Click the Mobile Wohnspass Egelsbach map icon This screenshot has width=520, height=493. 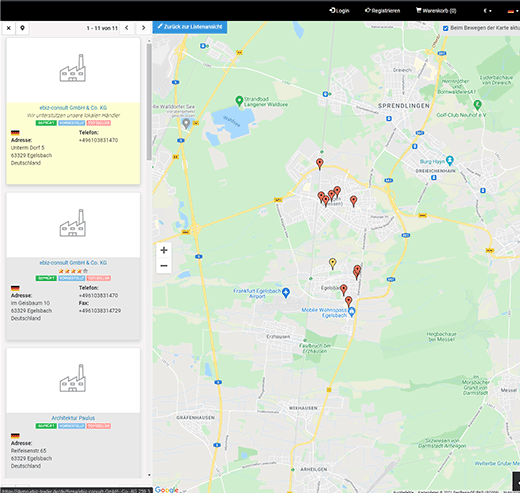pyautogui.click(x=352, y=312)
